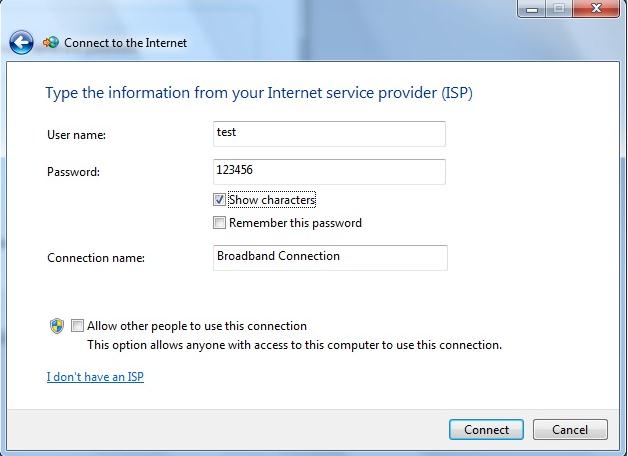Image resolution: width=628 pixels, height=456 pixels.
Task: Click the "User name:" label
Action: (x=76, y=134)
